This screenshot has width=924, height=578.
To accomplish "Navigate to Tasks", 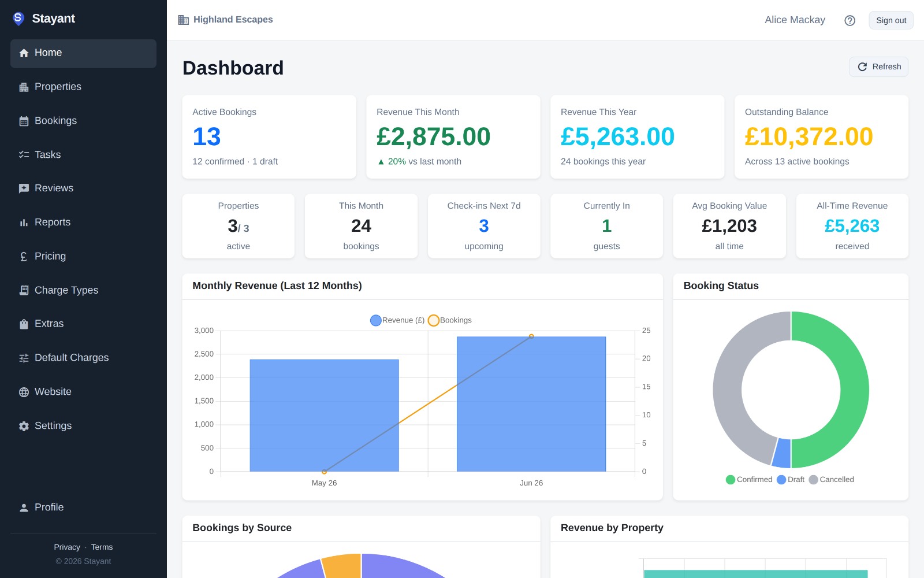I will click(x=83, y=155).
